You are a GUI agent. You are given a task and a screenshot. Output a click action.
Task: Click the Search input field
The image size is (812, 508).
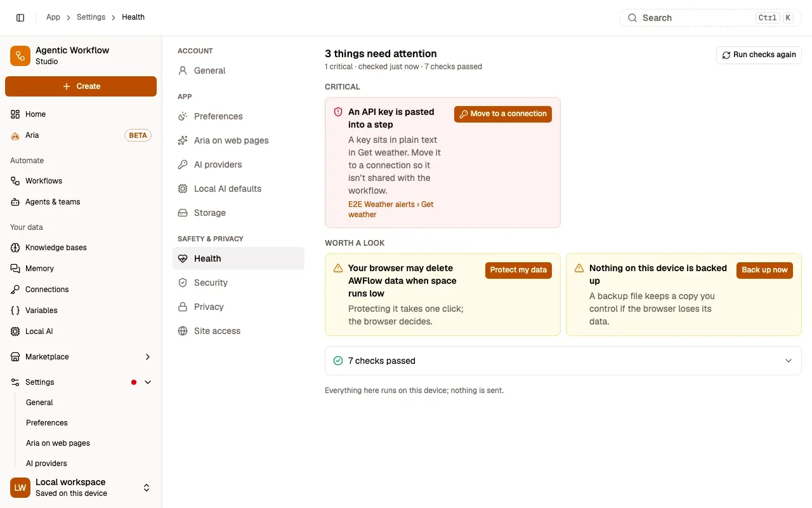click(710, 18)
